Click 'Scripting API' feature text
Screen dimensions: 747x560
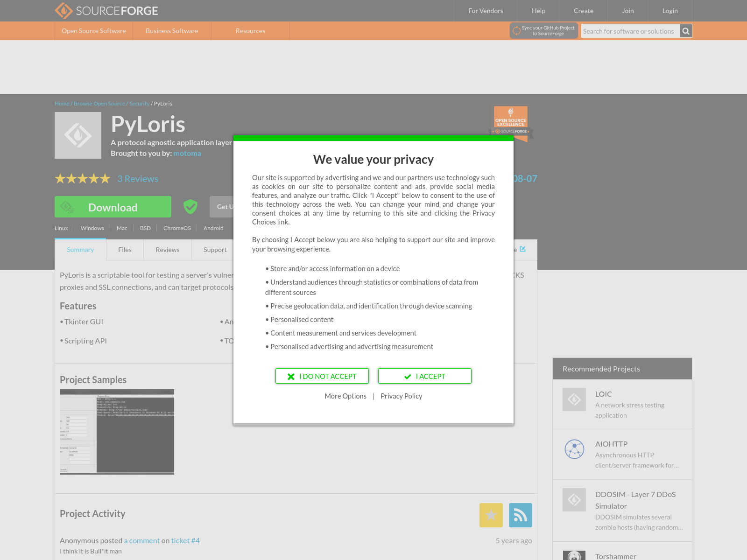(x=85, y=341)
